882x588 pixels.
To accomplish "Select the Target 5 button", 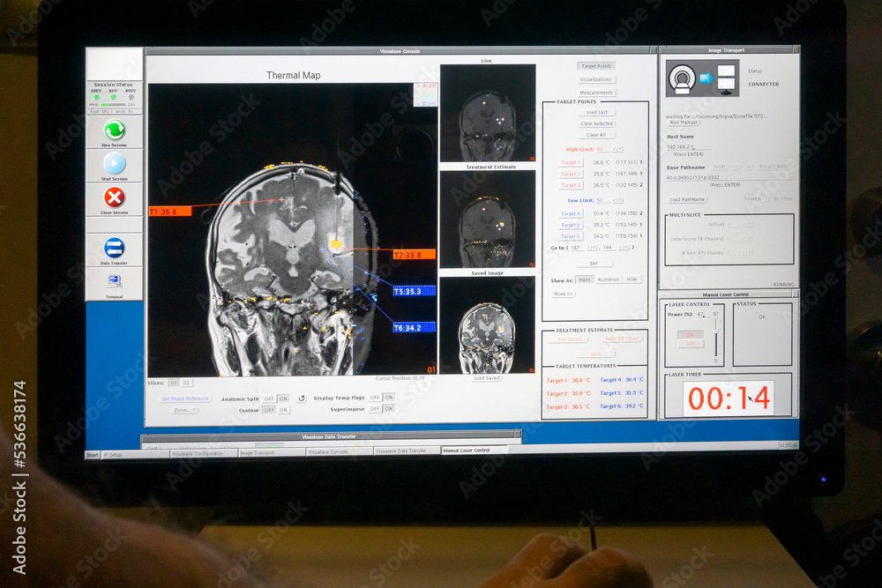I will pos(571,225).
